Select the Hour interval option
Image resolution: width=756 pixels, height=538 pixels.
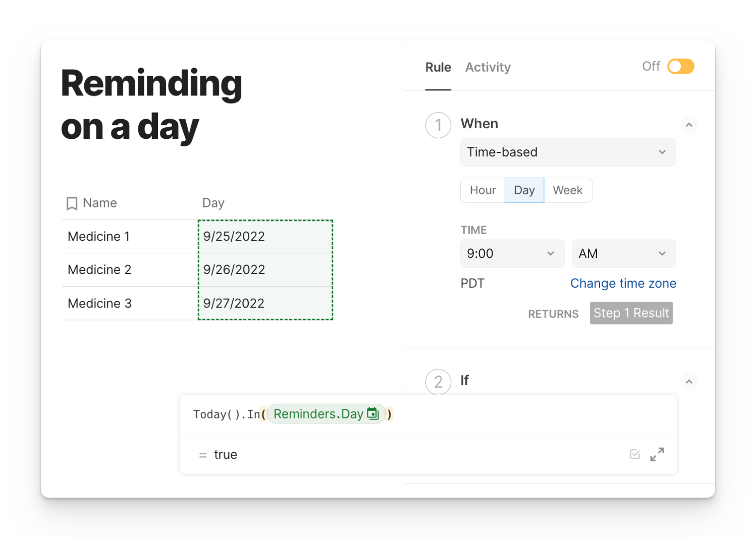pyautogui.click(x=482, y=190)
